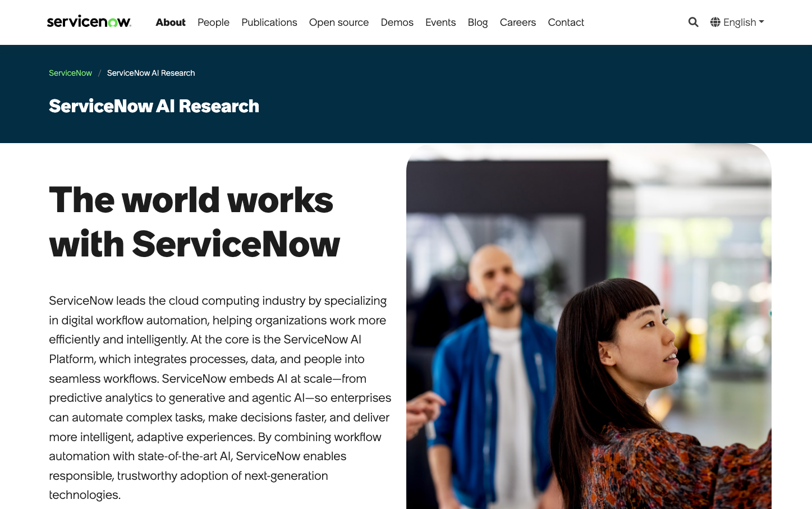Viewport: 812px width, 509px height.
Task: Click Contact in the top navigation
Action: [x=566, y=22]
